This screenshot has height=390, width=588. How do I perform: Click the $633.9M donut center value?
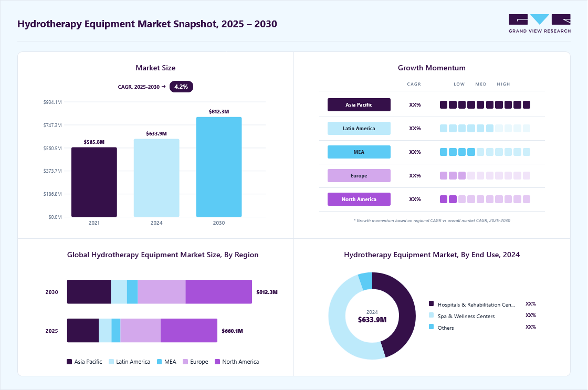click(372, 320)
